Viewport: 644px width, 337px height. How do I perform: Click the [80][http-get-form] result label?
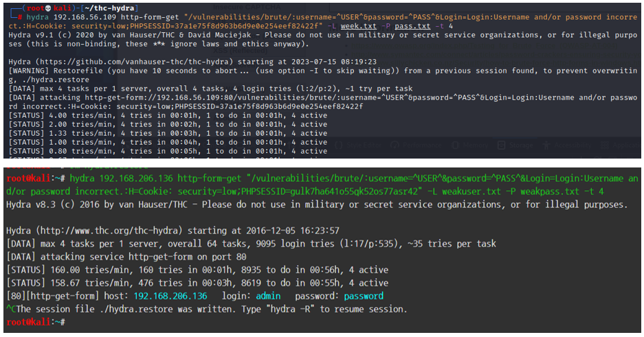(x=53, y=296)
